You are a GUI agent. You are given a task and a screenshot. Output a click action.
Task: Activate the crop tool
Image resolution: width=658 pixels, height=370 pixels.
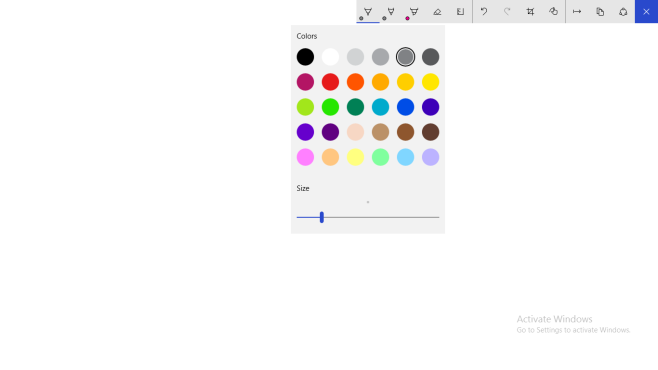point(530,12)
